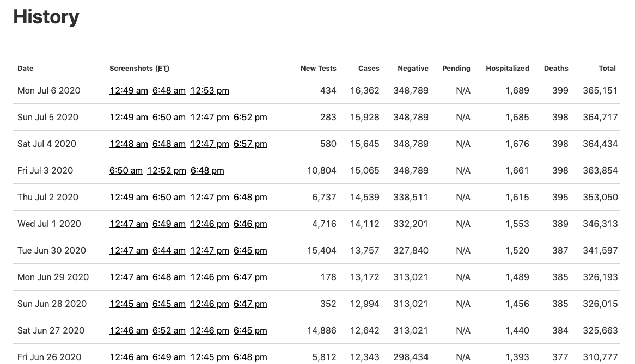Select the 377 deaths value
Viewport: 635px width, 364px height.
coord(560,357)
